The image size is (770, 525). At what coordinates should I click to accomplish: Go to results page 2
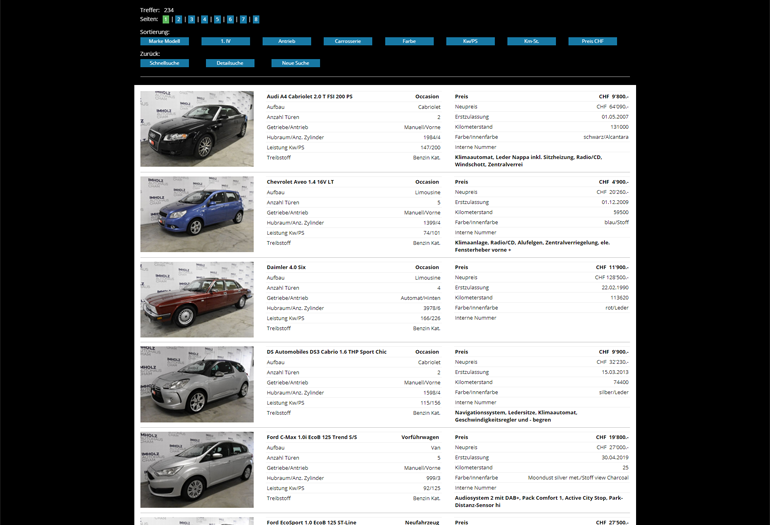(179, 19)
